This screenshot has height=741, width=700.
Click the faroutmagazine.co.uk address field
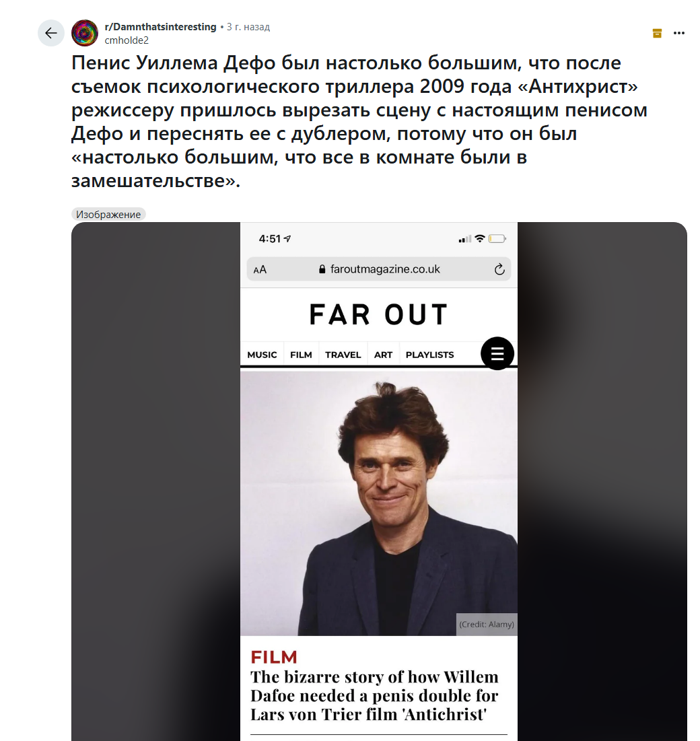click(378, 269)
